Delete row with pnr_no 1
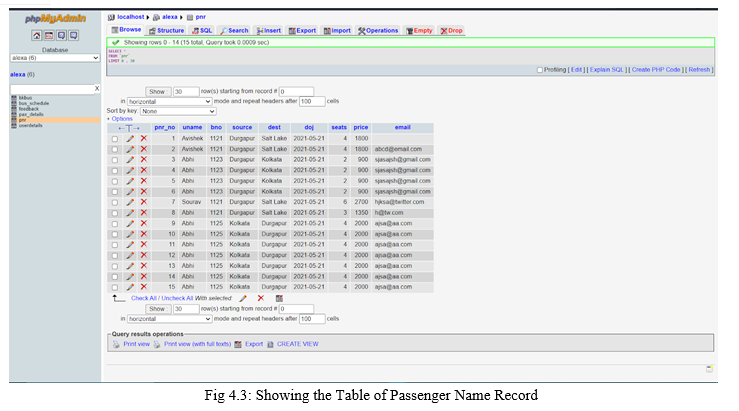The image size is (739, 411). point(144,139)
